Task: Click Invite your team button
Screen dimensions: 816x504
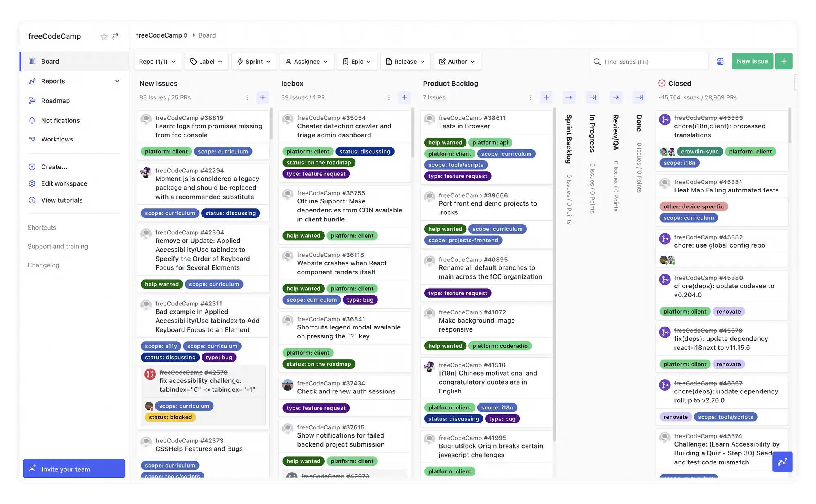Action: pyautogui.click(x=74, y=469)
